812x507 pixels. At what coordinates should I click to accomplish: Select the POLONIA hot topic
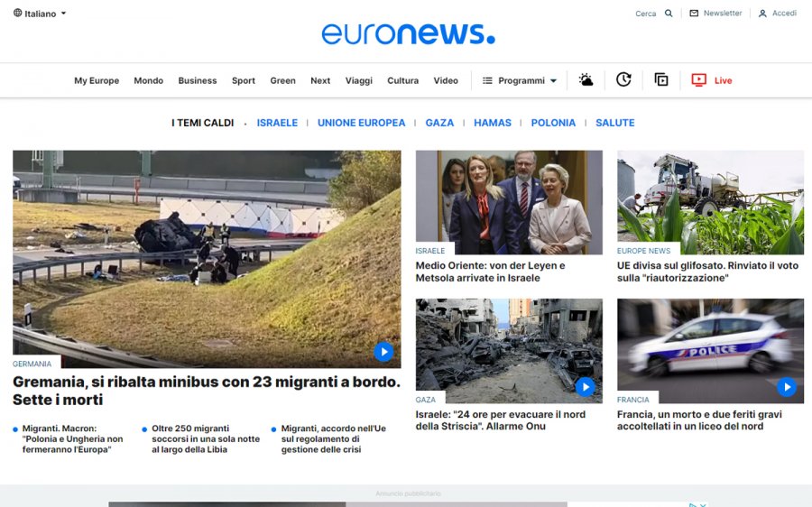(x=553, y=123)
